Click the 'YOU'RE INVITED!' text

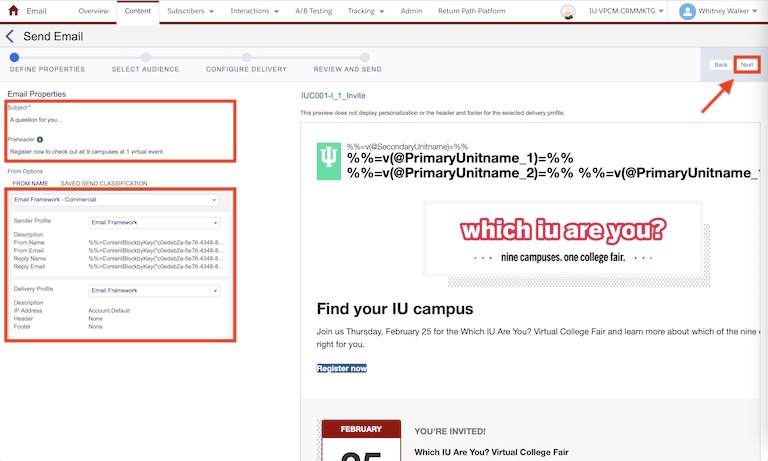tap(450, 431)
